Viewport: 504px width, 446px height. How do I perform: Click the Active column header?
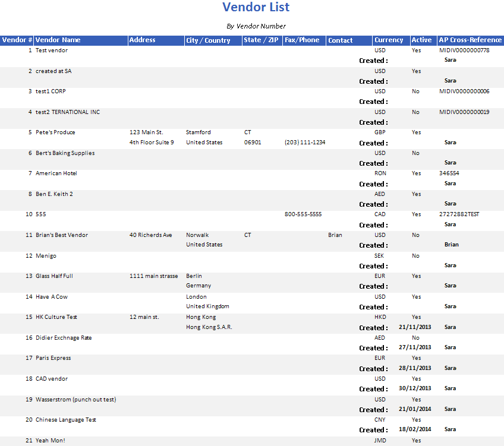click(421, 40)
